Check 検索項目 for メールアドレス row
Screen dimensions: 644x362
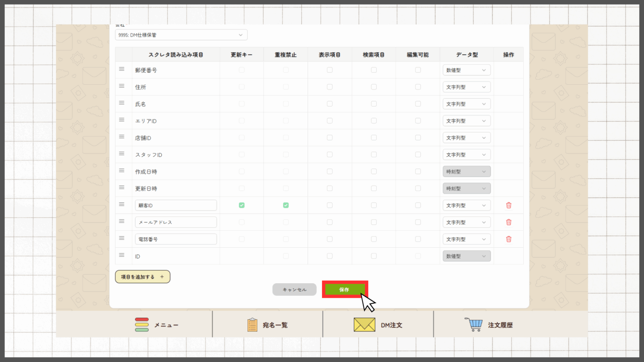point(374,222)
